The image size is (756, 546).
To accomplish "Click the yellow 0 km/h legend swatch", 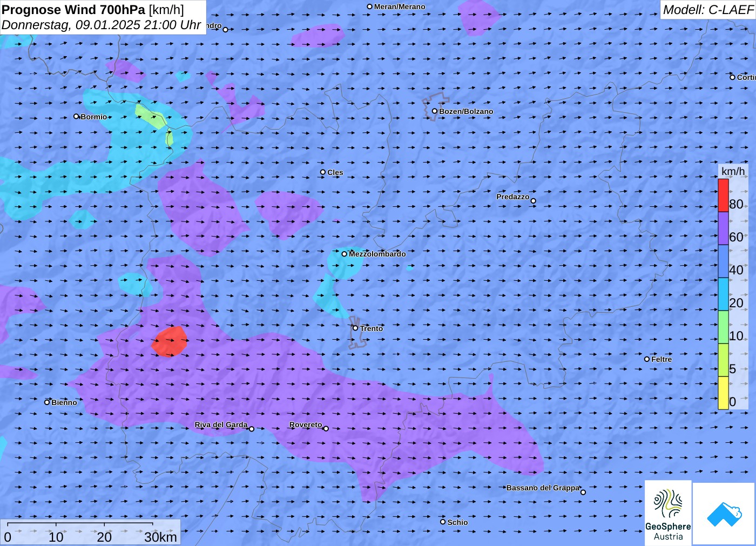I will pyautogui.click(x=723, y=393).
